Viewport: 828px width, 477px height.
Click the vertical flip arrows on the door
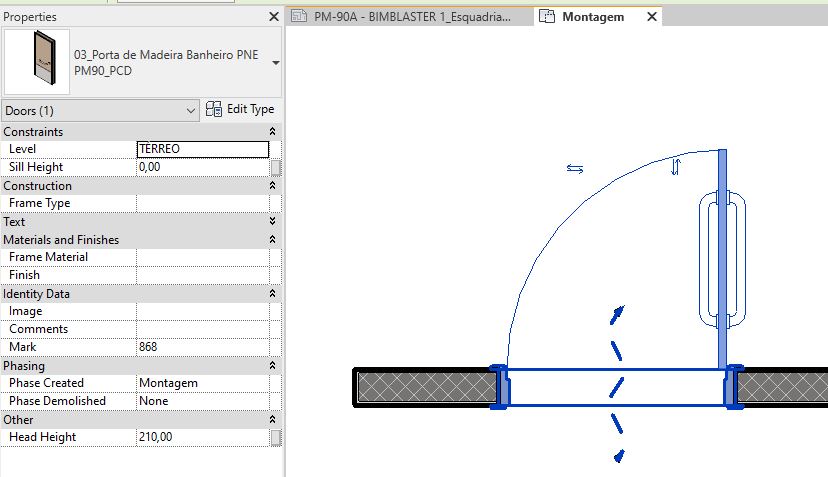click(x=675, y=166)
